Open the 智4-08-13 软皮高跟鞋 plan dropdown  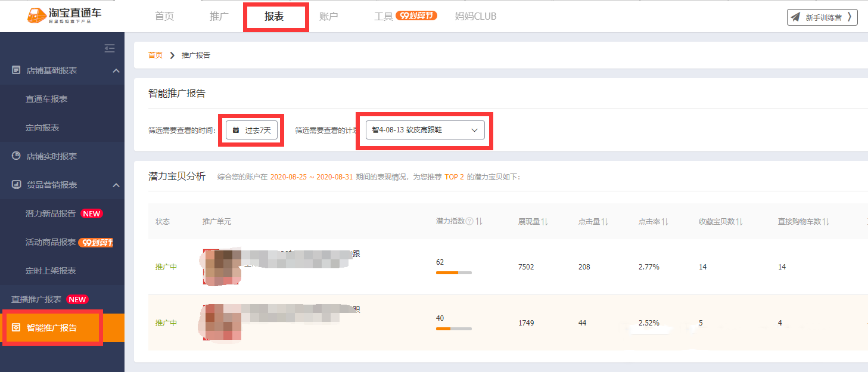(424, 129)
